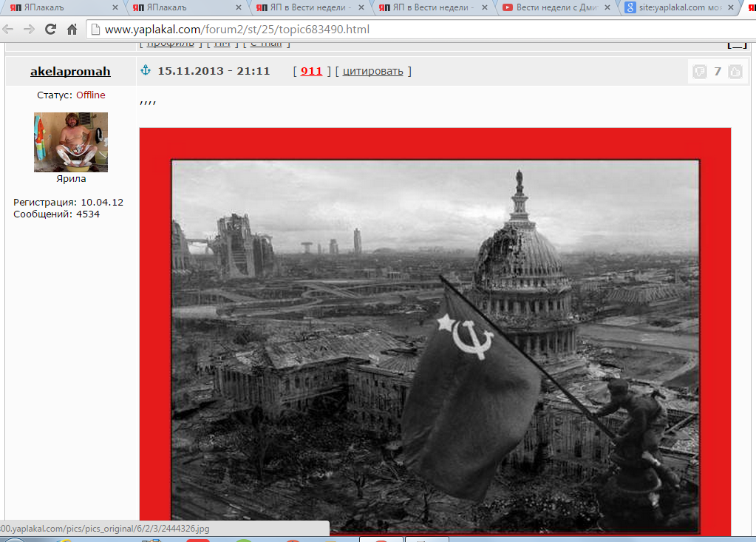
Task: Close the site:yaplakal.com Google tab
Action: tap(730, 7)
